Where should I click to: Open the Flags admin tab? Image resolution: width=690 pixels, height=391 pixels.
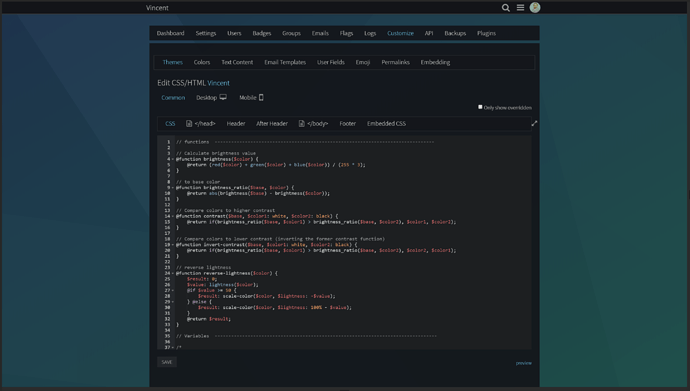(346, 33)
